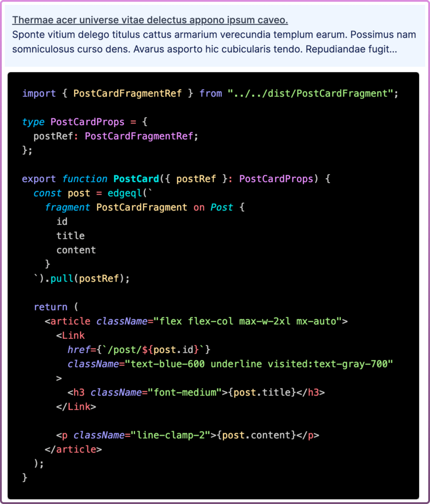Click the PostCard function name in code
Viewport: 430px width, 504px height.
point(136,179)
